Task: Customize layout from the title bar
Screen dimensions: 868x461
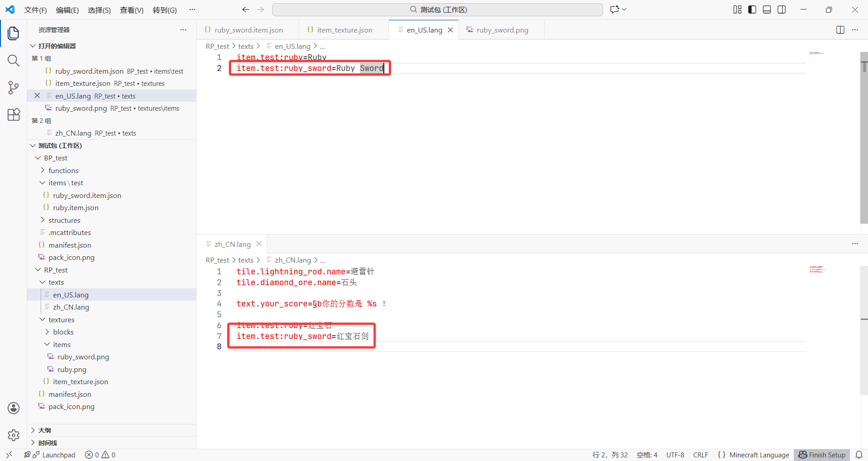Action: pyautogui.click(x=737, y=9)
